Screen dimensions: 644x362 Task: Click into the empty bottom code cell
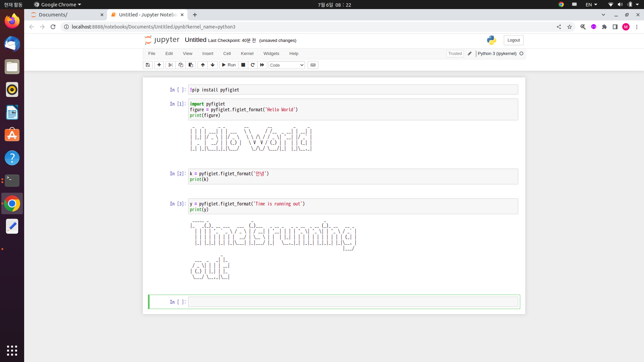[353, 302]
